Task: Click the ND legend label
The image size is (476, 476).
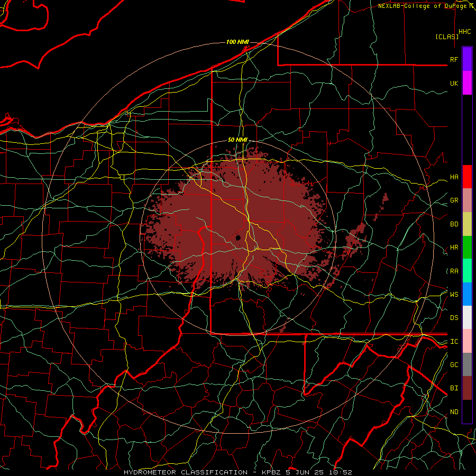Action: (454, 412)
